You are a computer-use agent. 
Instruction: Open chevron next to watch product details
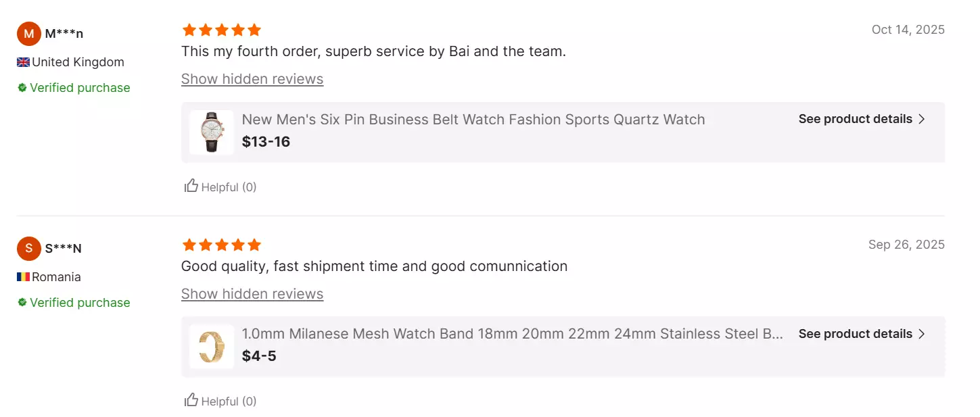(x=921, y=119)
